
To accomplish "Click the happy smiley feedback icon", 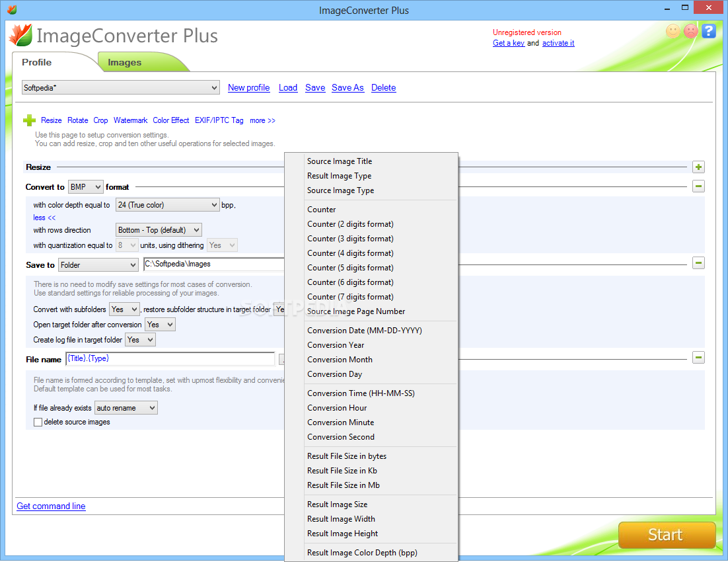I will 673,31.
